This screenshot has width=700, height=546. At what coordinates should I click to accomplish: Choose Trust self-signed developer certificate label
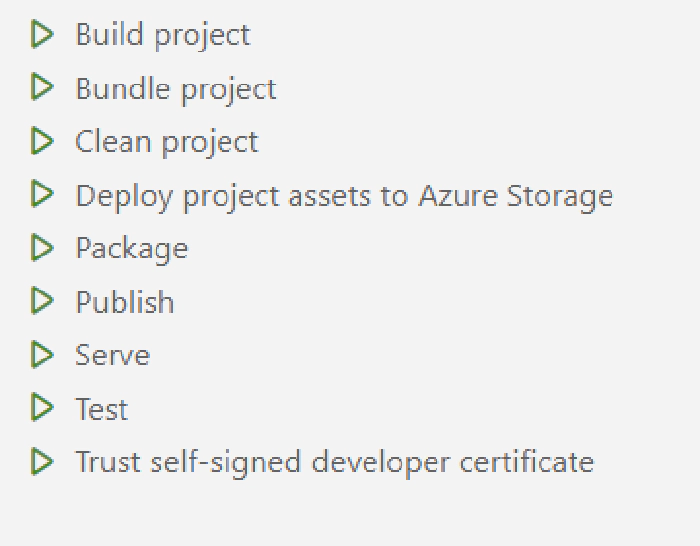[x=335, y=462]
